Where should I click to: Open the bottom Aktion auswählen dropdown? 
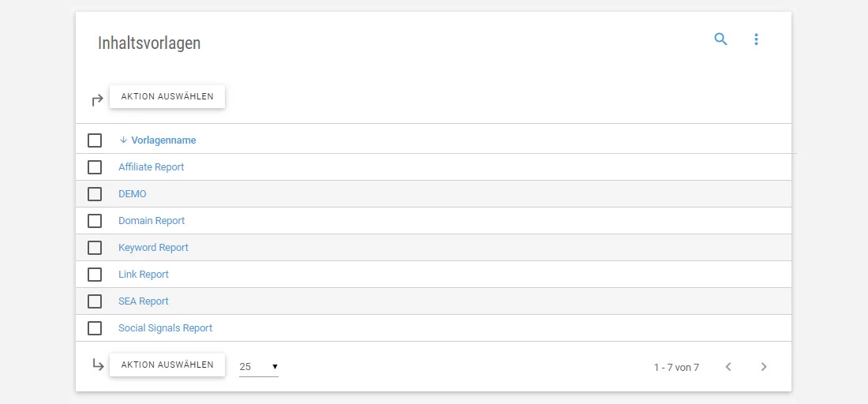[167, 365]
